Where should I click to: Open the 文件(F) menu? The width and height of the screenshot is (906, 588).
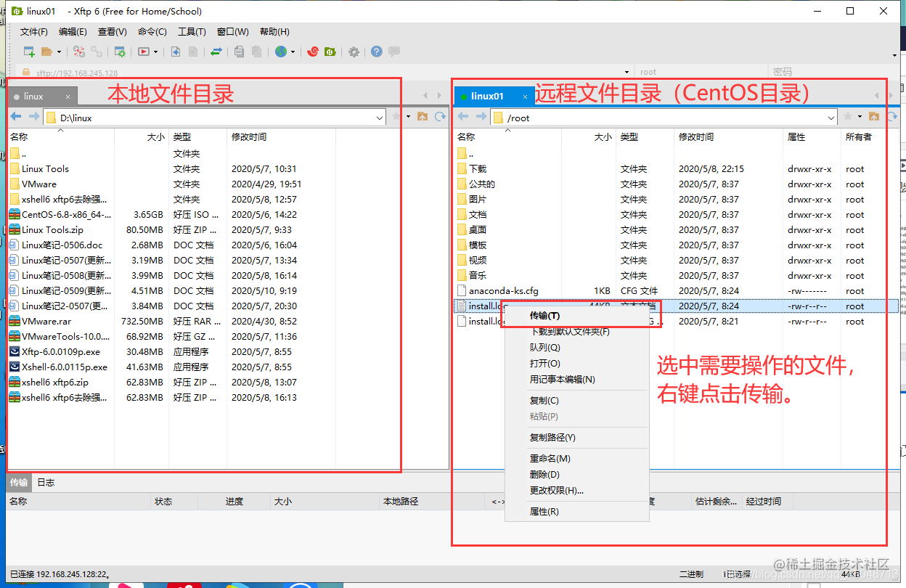(x=34, y=32)
